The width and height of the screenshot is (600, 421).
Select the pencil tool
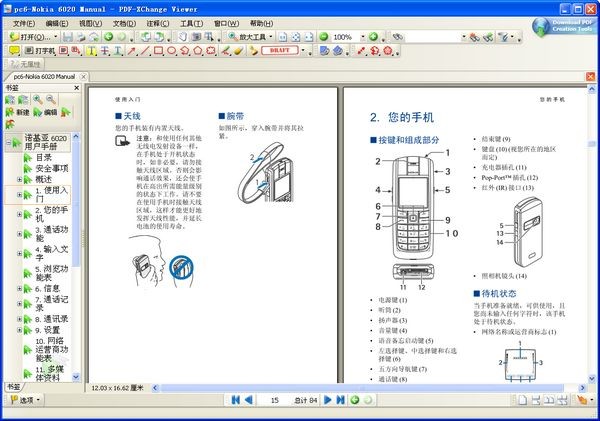tap(225, 51)
